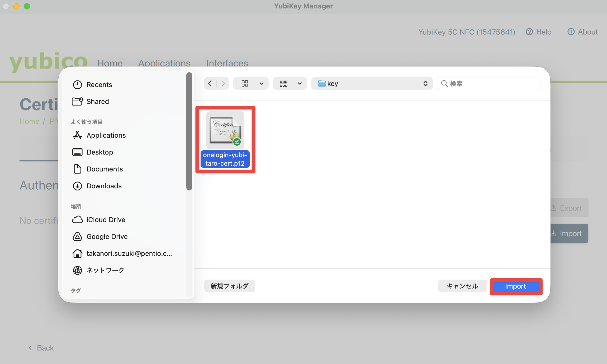607x364 pixels.
Task: Select the Export button in YubiKey Manager
Action: click(570, 208)
